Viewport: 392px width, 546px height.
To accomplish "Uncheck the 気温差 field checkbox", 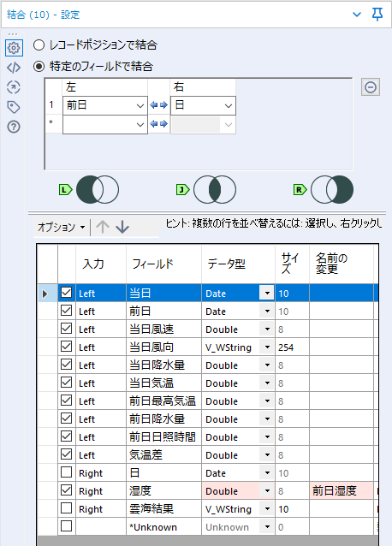I will pyautogui.click(x=67, y=454).
